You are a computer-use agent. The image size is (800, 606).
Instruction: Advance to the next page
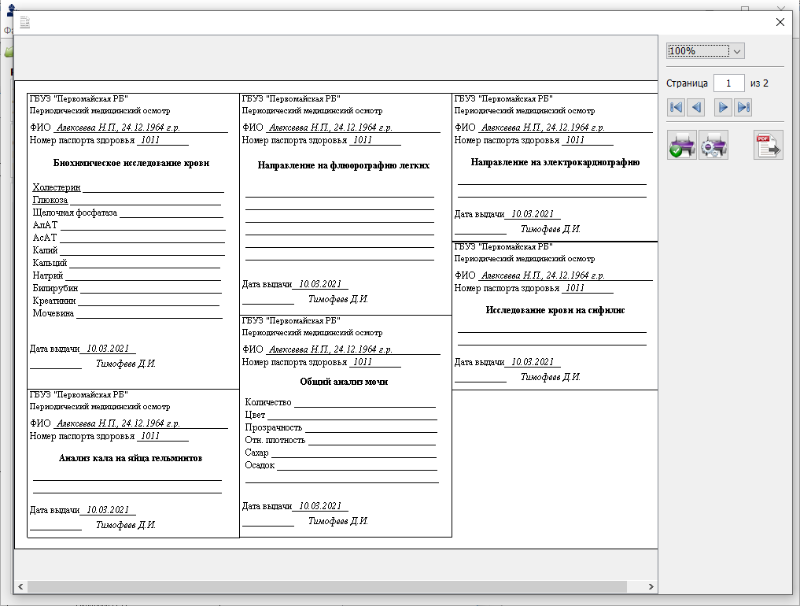point(722,107)
